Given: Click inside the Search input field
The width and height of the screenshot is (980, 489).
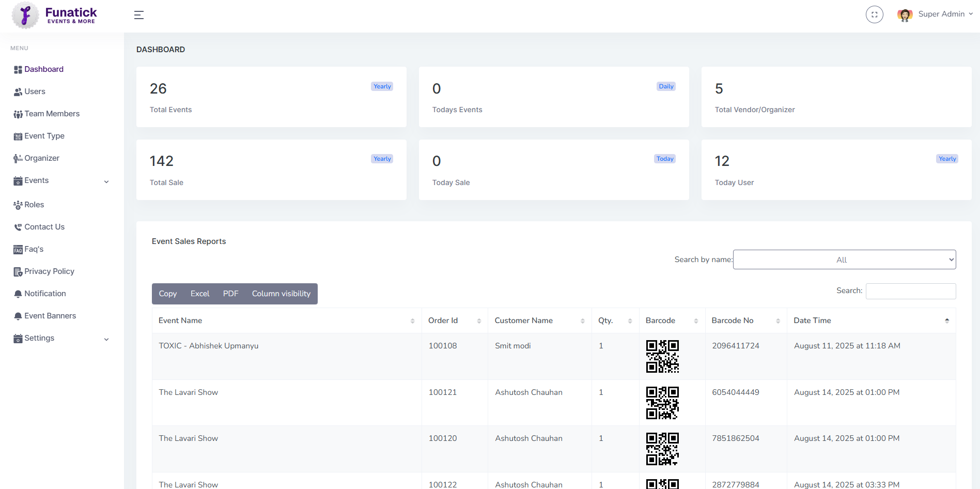Looking at the screenshot, I should coord(910,291).
